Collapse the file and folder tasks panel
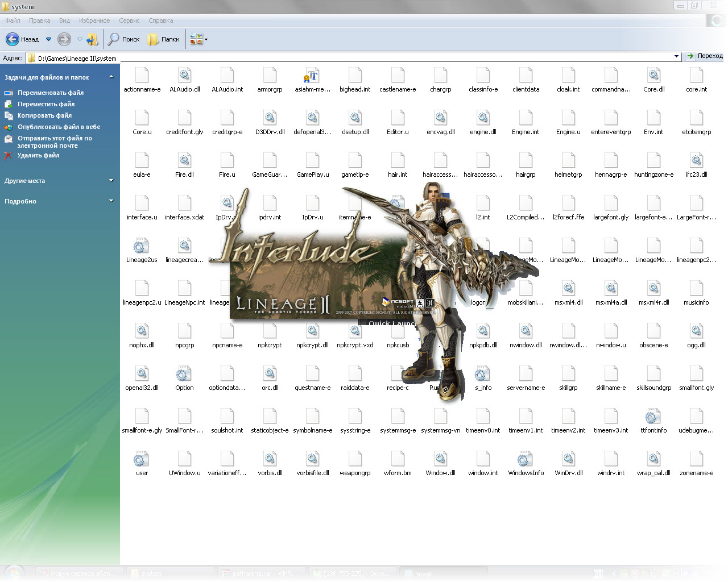 111,77
